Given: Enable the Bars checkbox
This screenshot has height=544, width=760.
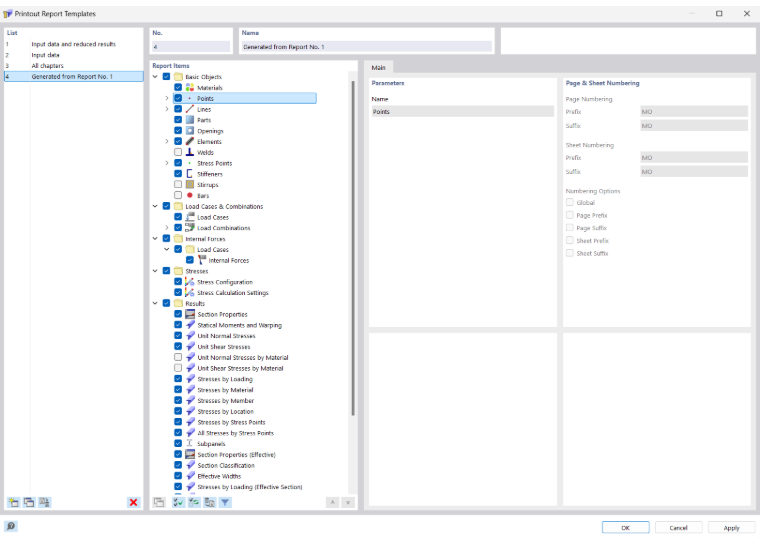Looking at the screenshot, I should (178, 195).
